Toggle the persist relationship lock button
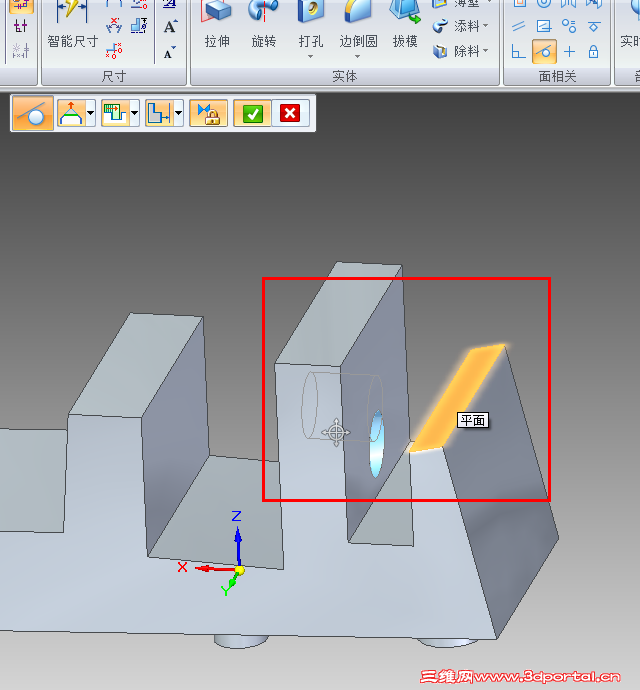The width and height of the screenshot is (640, 690). coord(208,113)
